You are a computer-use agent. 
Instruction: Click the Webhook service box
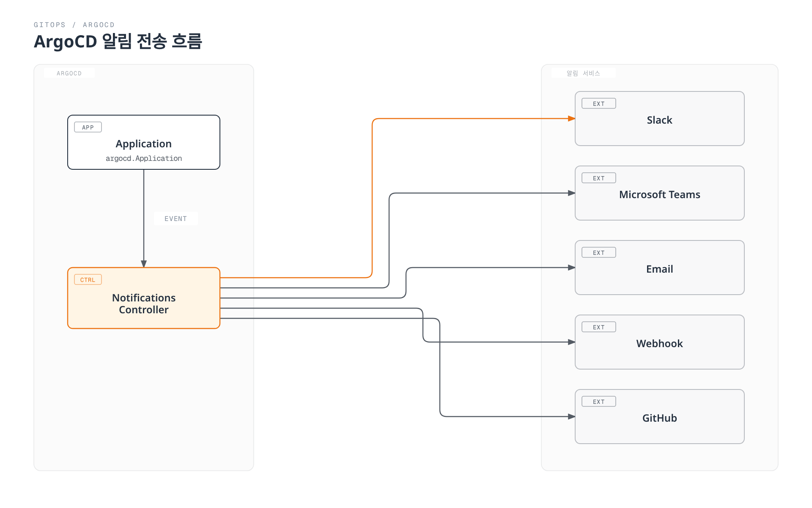pos(660,342)
